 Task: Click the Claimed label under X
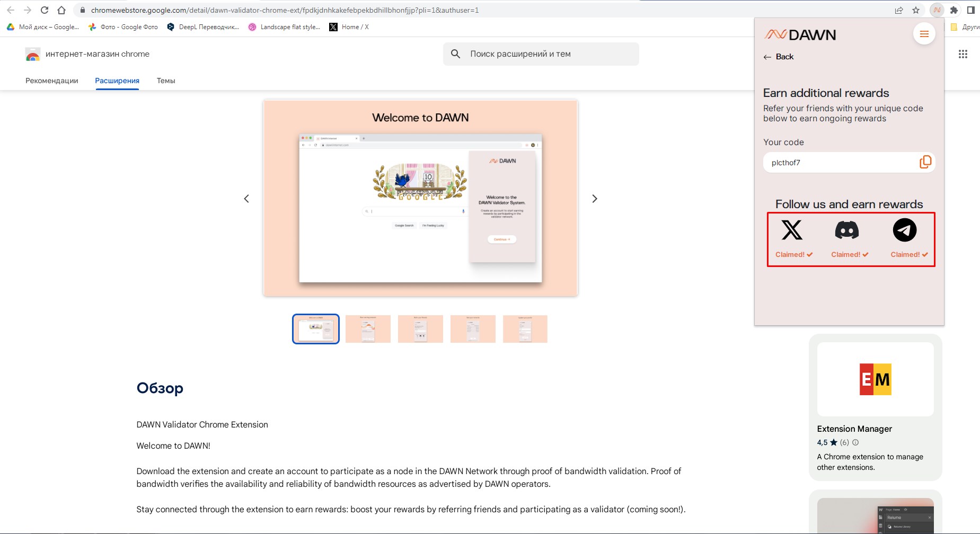tap(794, 255)
